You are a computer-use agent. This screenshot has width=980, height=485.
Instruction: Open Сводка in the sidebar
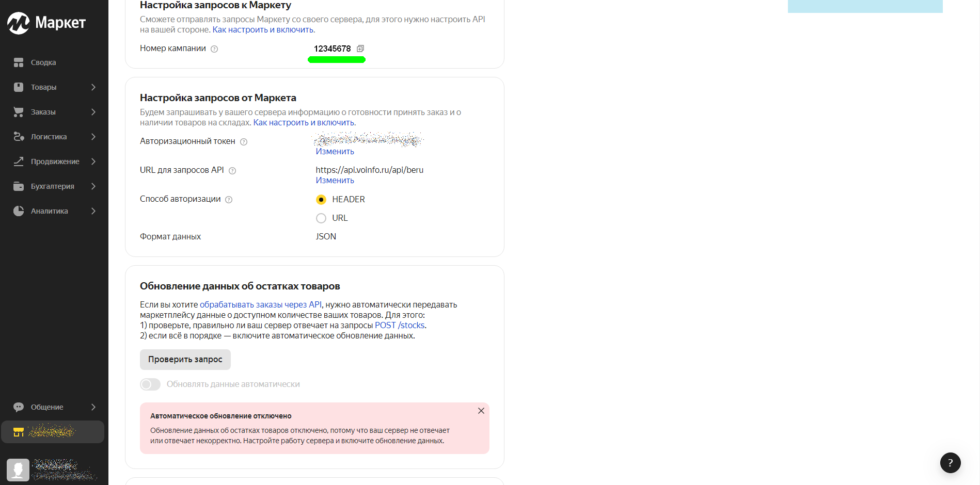43,62
